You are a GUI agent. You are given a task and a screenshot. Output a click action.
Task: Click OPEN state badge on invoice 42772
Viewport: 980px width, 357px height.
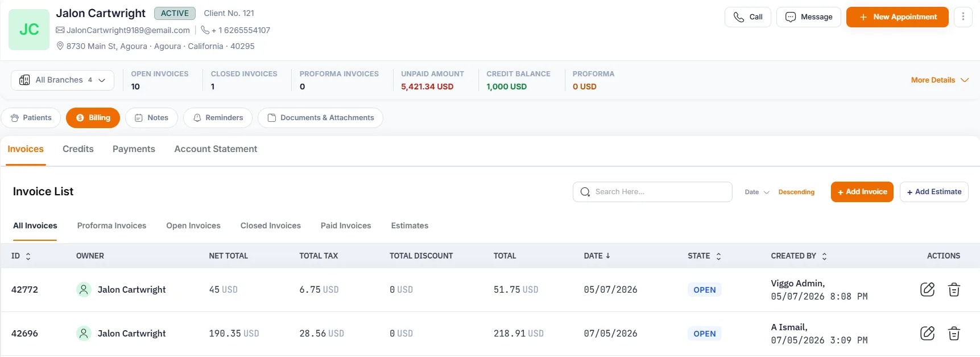pyautogui.click(x=704, y=290)
